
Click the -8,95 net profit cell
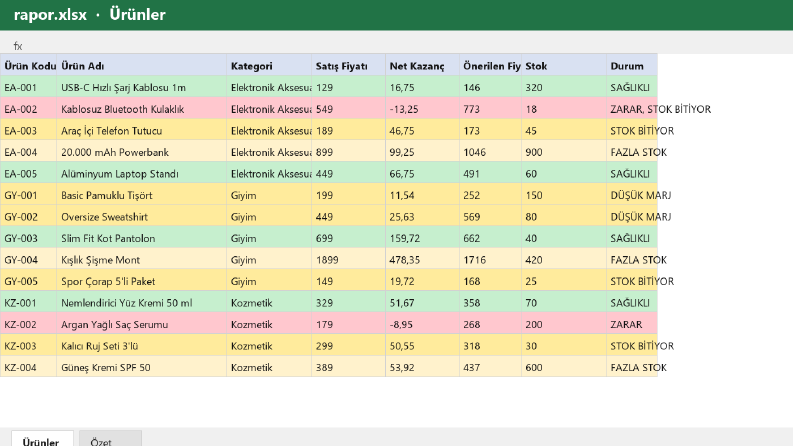pyautogui.click(x=422, y=324)
